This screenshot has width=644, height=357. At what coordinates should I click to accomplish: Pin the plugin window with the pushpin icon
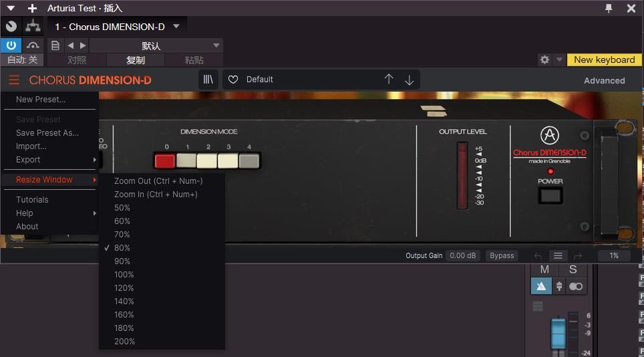609,8
